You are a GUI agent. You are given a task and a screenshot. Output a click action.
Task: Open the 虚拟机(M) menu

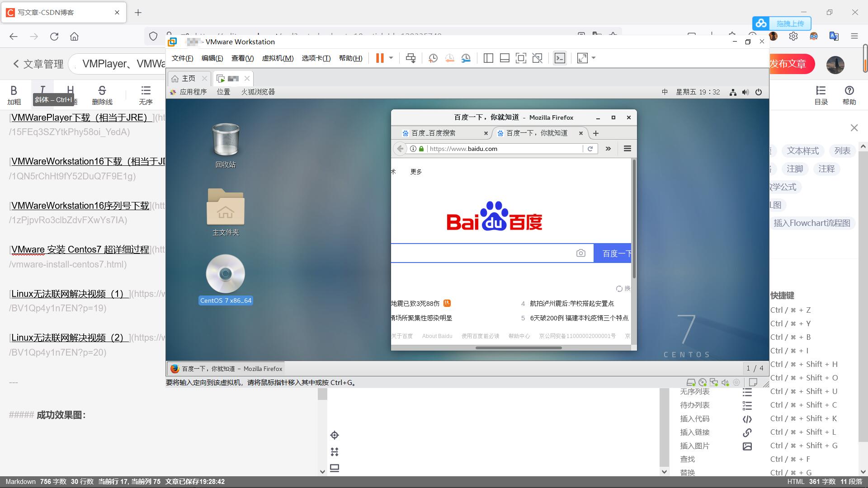pos(278,58)
